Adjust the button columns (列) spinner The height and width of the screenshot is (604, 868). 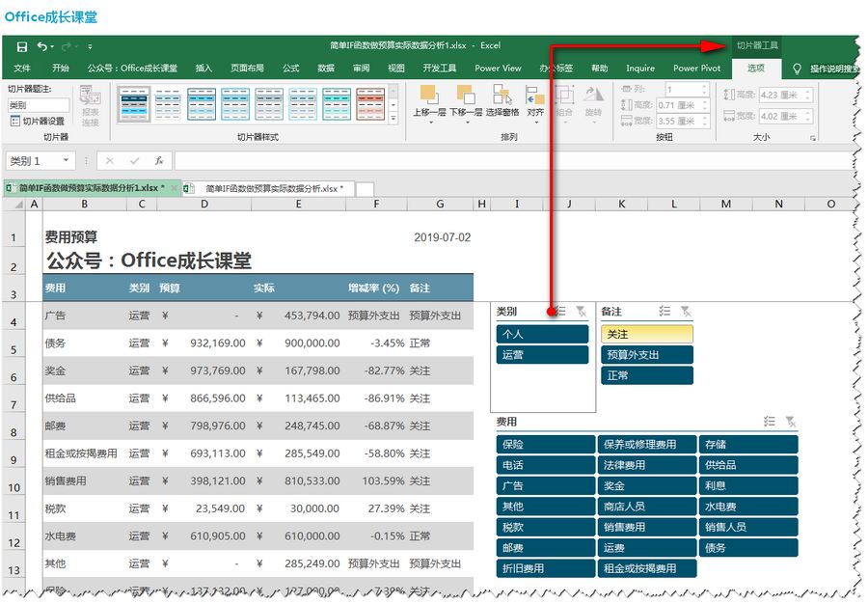[704, 89]
